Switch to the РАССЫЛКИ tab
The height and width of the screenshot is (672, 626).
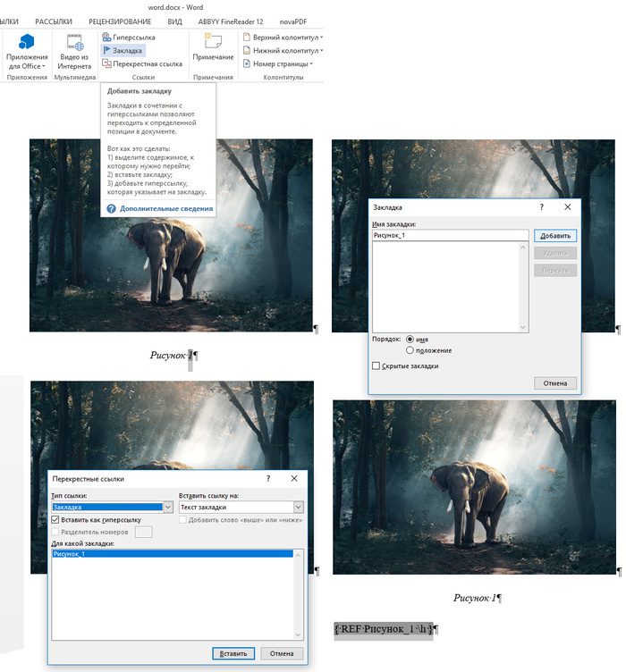point(54,21)
